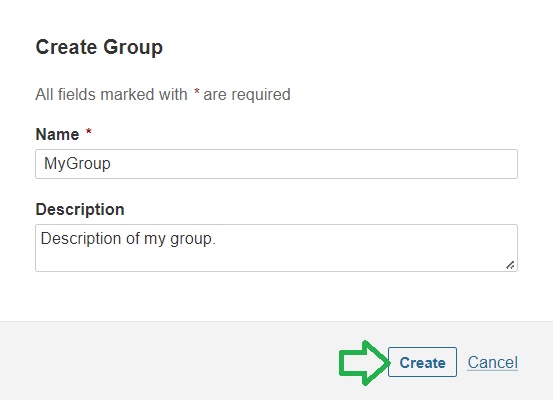This screenshot has width=553, height=400.
Task: Click the Create Group heading
Action: pos(99,47)
